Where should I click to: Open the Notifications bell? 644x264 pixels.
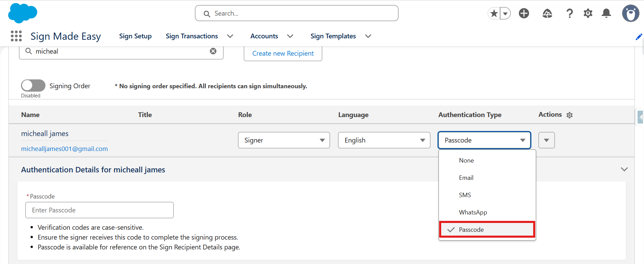point(606,13)
